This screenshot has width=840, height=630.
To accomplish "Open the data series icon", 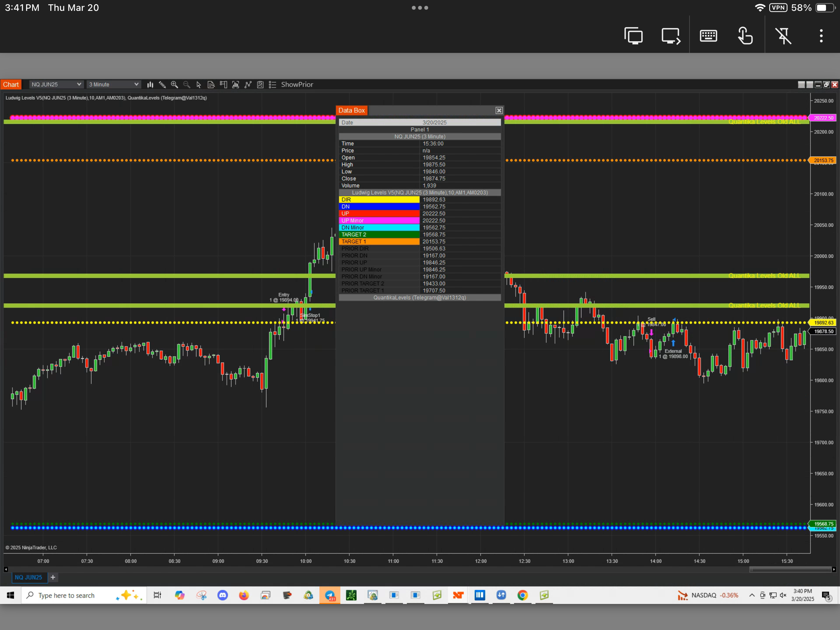I will [235, 84].
